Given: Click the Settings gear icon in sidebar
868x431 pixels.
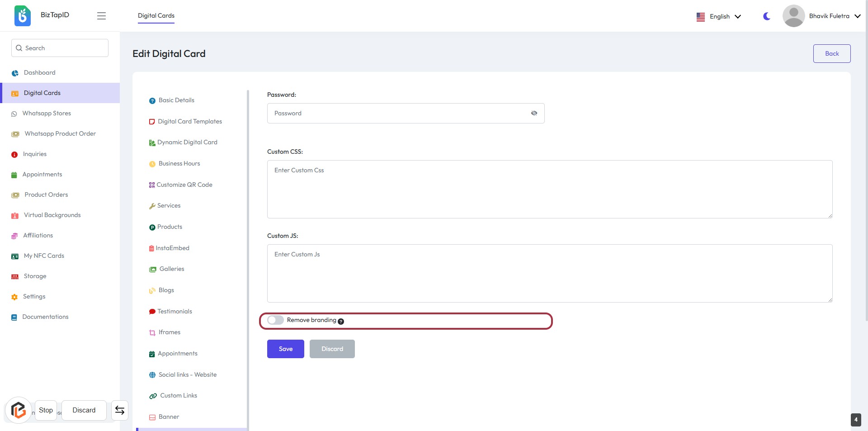Looking at the screenshot, I should [14, 297].
